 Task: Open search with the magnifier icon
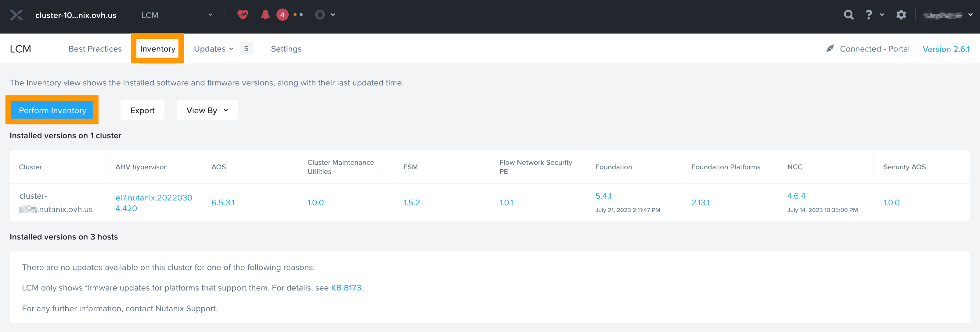point(848,15)
